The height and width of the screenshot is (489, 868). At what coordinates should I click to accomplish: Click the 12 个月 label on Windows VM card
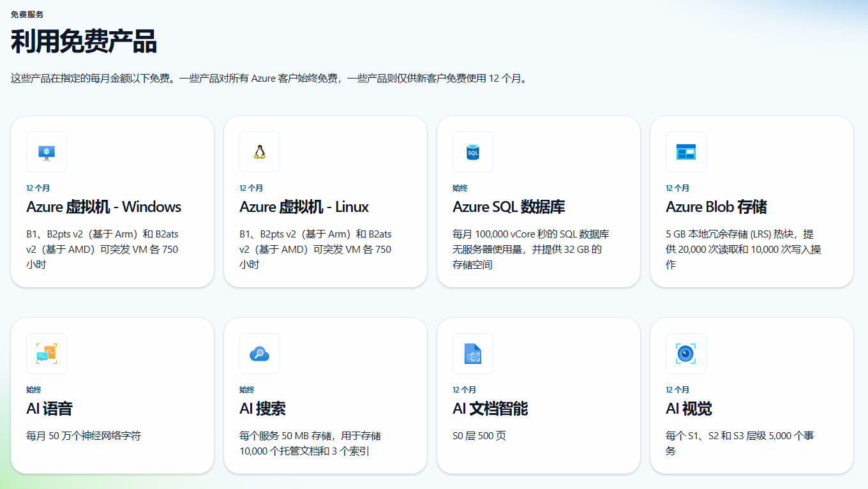pos(38,188)
